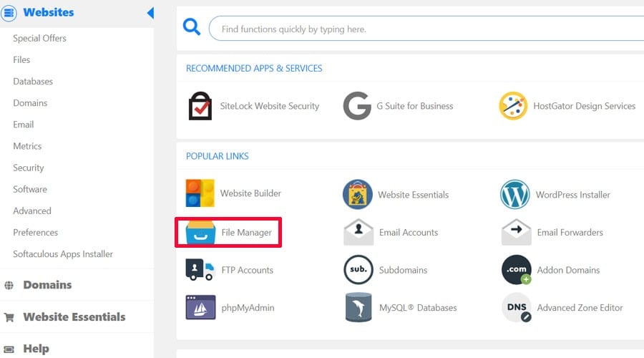The height and width of the screenshot is (358, 644).
Task: Open the File Manager link
Action: click(246, 233)
